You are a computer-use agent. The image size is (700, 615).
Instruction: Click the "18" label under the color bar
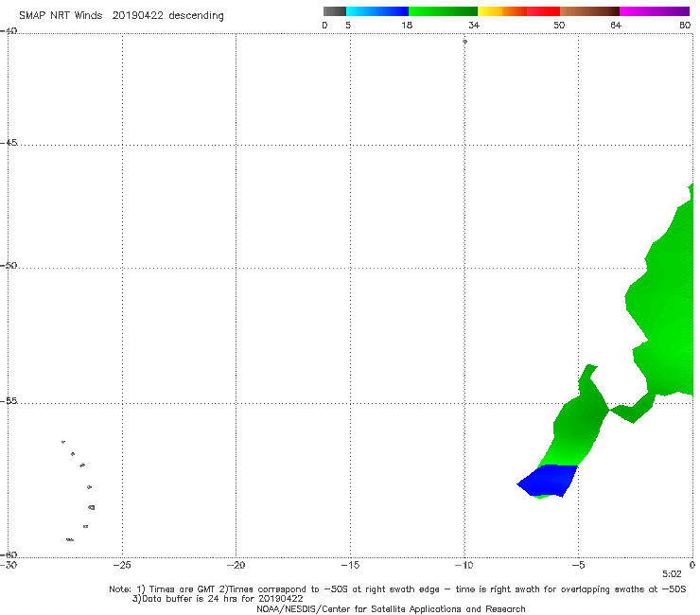coord(407,25)
